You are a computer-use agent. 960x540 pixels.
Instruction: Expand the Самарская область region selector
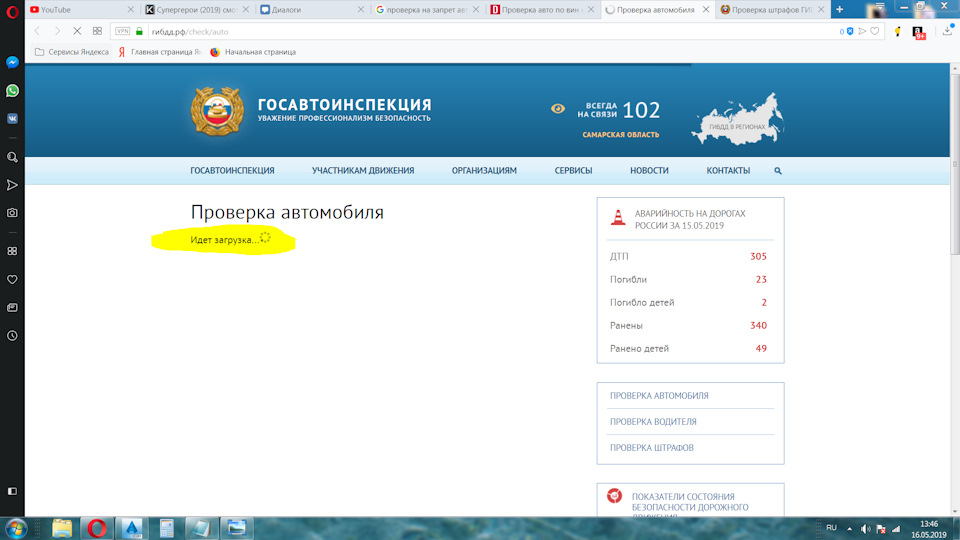pos(621,134)
